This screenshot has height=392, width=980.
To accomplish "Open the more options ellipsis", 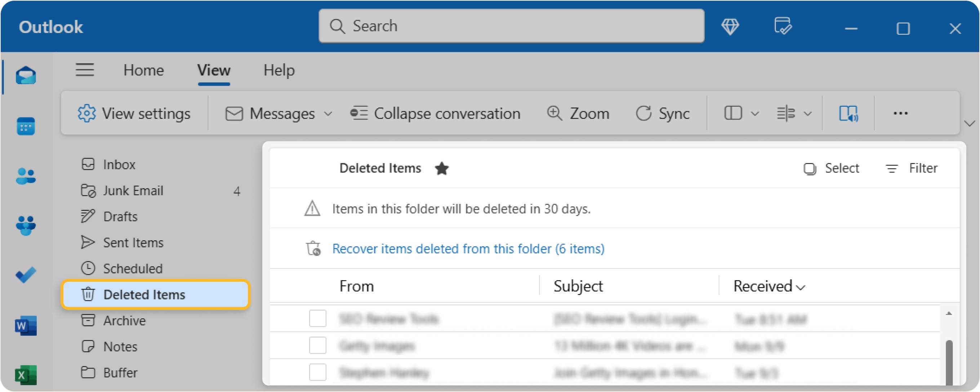I will [900, 113].
